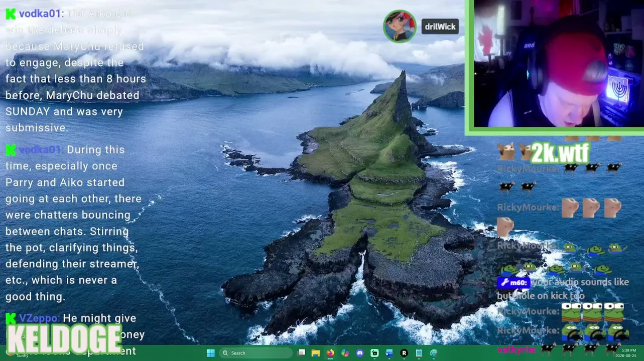Switch to the Microsoft Word window
The height and width of the screenshot is (361, 644).
tap(389, 353)
